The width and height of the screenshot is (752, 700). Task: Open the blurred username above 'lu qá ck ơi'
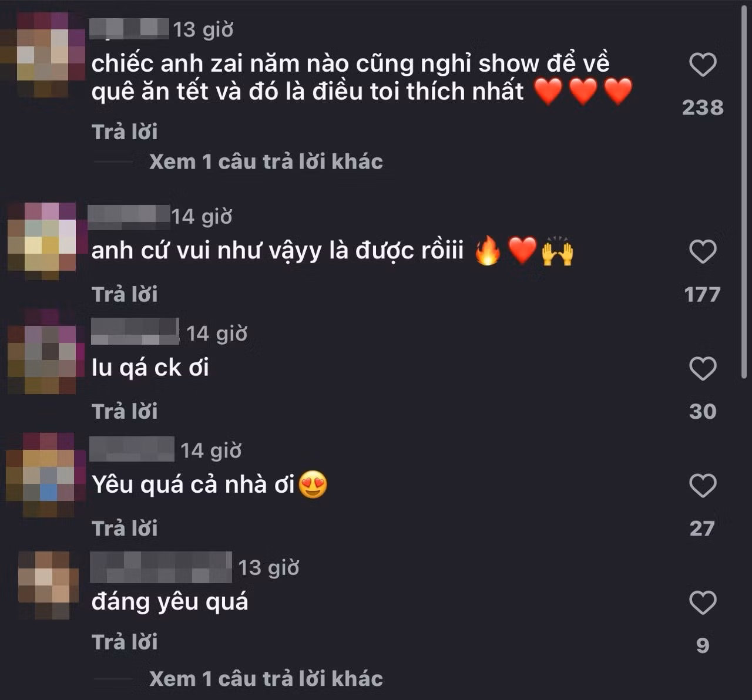(135, 331)
